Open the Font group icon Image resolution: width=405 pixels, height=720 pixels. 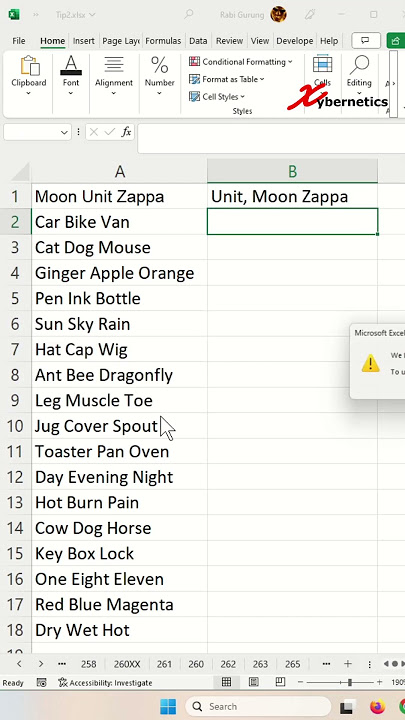pyautogui.click(x=71, y=66)
